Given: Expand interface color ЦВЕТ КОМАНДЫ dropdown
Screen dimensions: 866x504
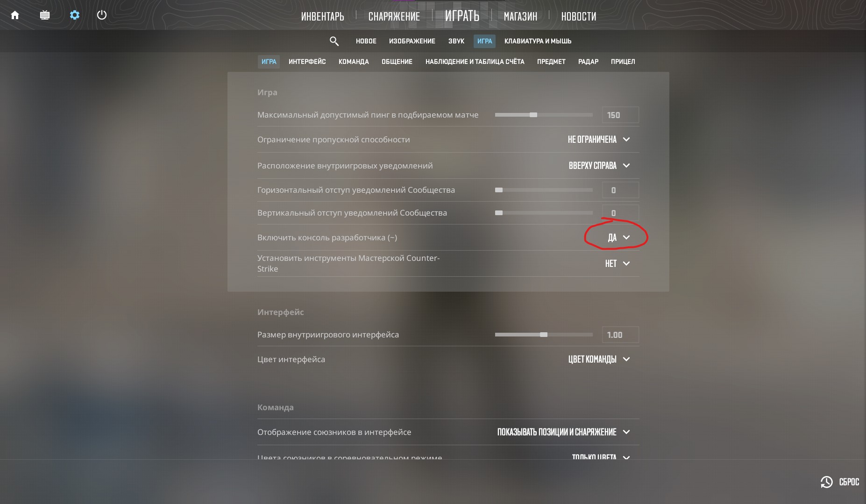Looking at the screenshot, I should pyautogui.click(x=599, y=359).
